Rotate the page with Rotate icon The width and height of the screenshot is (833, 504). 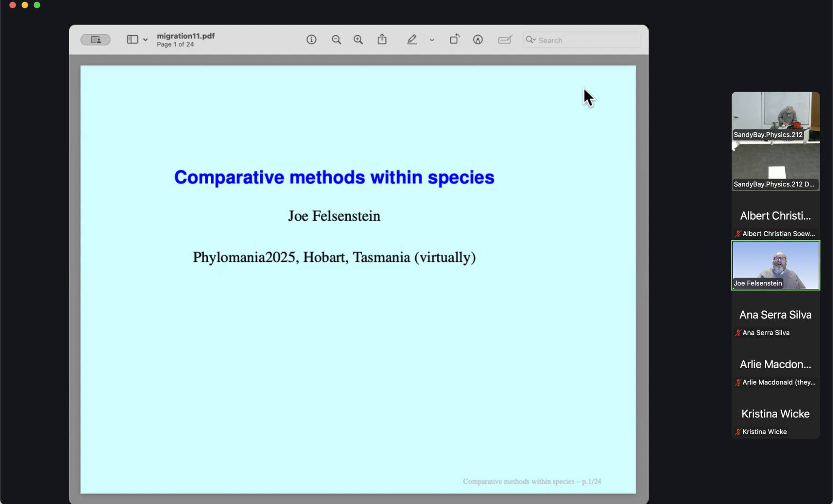(454, 39)
